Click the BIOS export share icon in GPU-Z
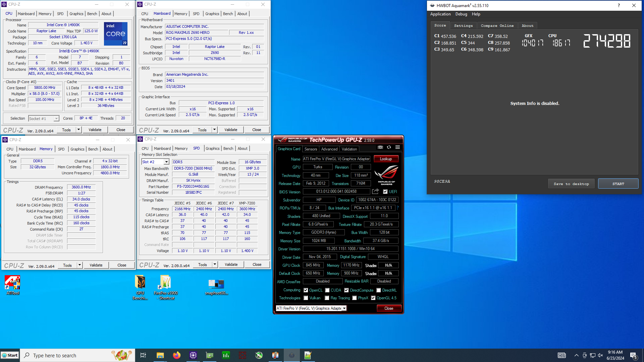 coord(376,191)
